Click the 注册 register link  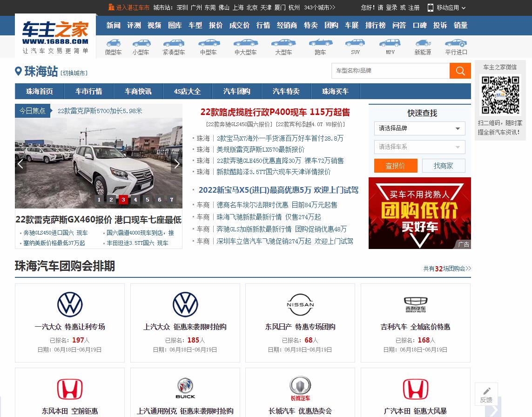click(414, 7)
